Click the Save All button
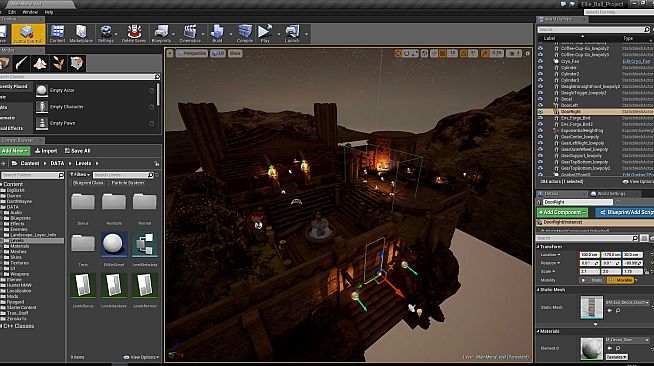This screenshot has width=654, height=366. pos(78,151)
